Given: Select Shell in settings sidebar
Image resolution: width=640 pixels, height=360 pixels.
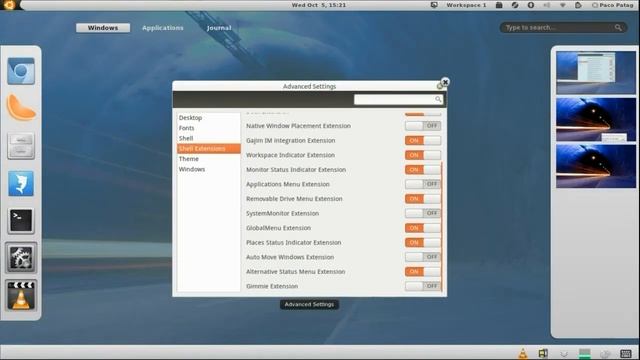Looking at the screenshot, I should [x=186, y=138].
